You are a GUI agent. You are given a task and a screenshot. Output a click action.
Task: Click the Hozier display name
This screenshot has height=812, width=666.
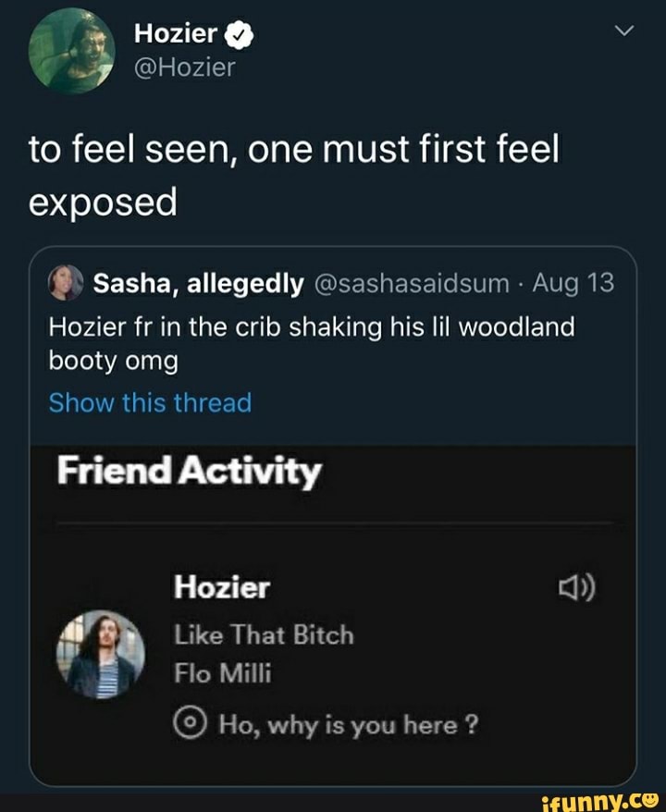(176, 34)
